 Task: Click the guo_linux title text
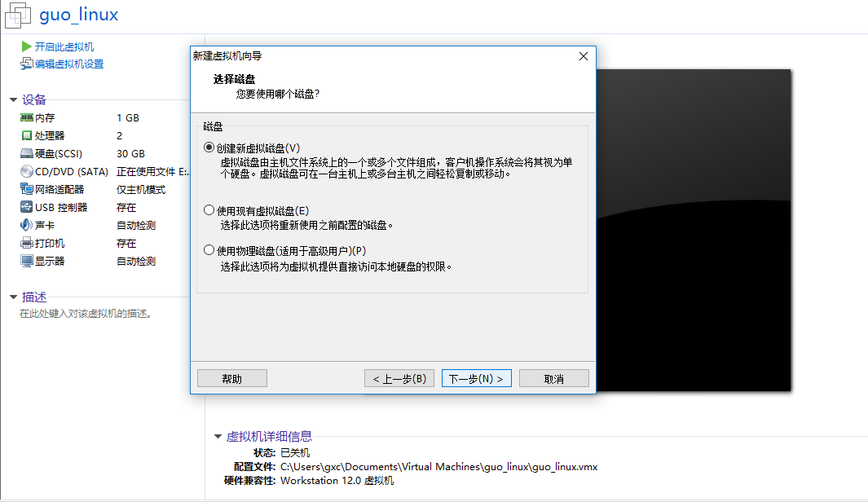(x=78, y=15)
